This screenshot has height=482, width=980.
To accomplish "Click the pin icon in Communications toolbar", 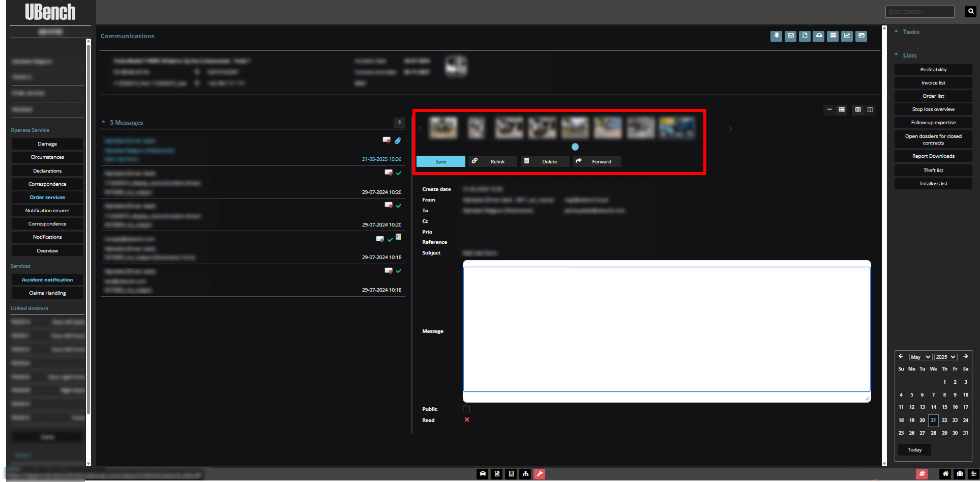I will click(x=776, y=36).
